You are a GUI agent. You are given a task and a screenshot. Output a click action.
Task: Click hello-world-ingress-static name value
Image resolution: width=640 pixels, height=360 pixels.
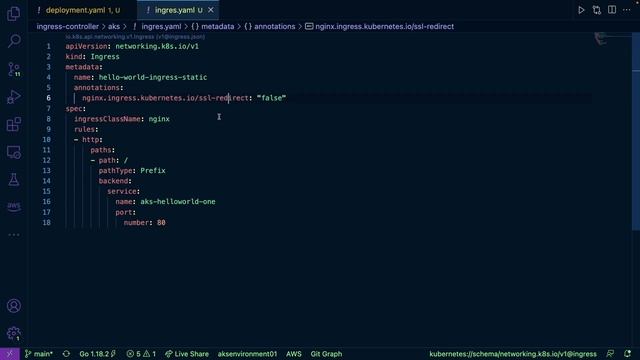pos(153,77)
